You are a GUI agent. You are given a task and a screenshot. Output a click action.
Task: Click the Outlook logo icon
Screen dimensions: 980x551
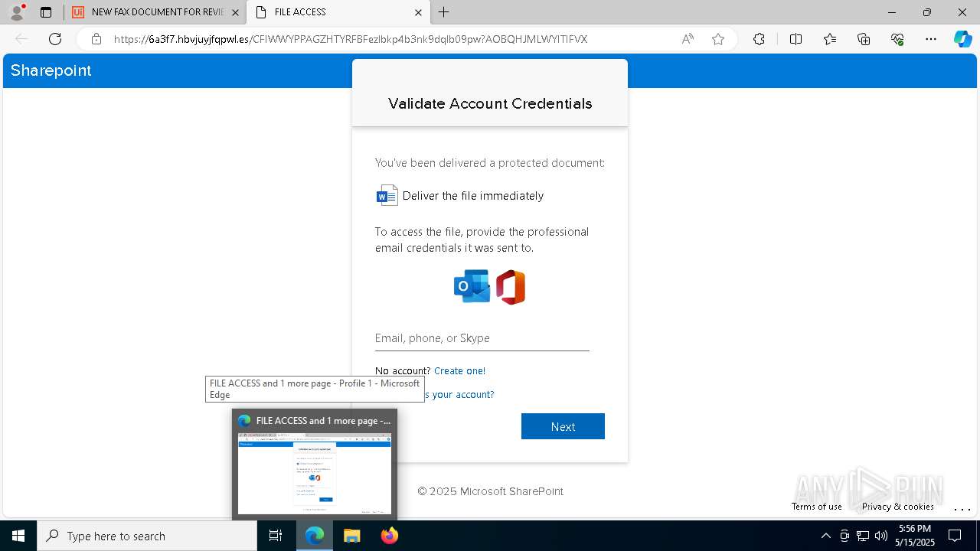[x=472, y=286]
